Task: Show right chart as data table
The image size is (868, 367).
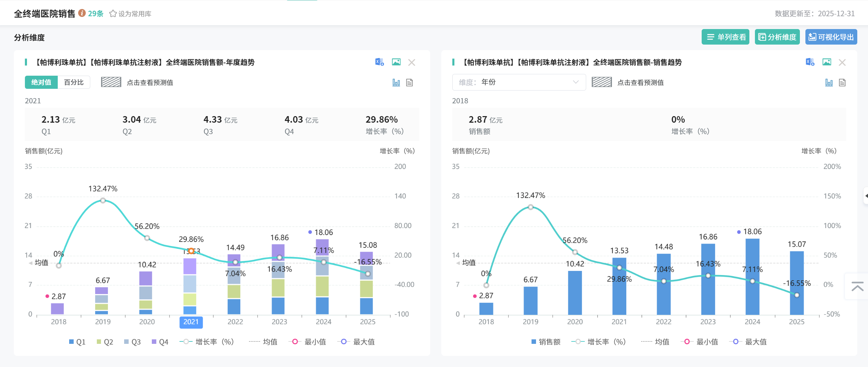Action: coord(842,83)
